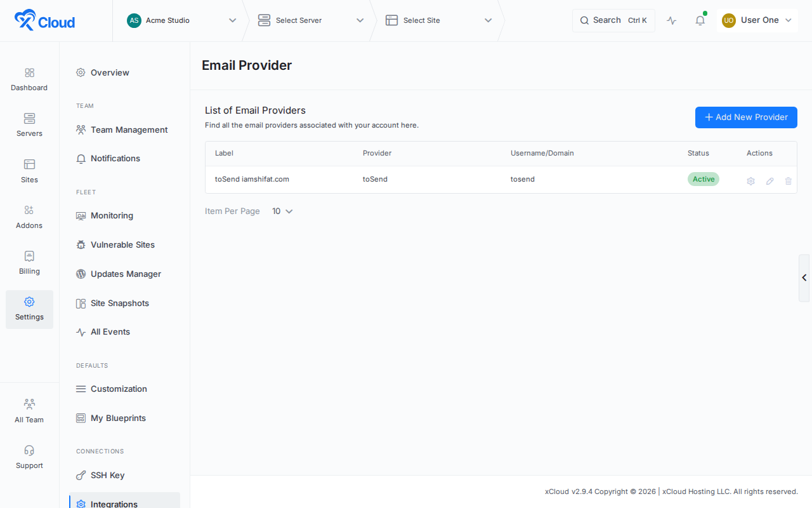This screenshot has height=508, width=812.
Task: Change Item Per Page value
Action: click(x=282, y=211)
